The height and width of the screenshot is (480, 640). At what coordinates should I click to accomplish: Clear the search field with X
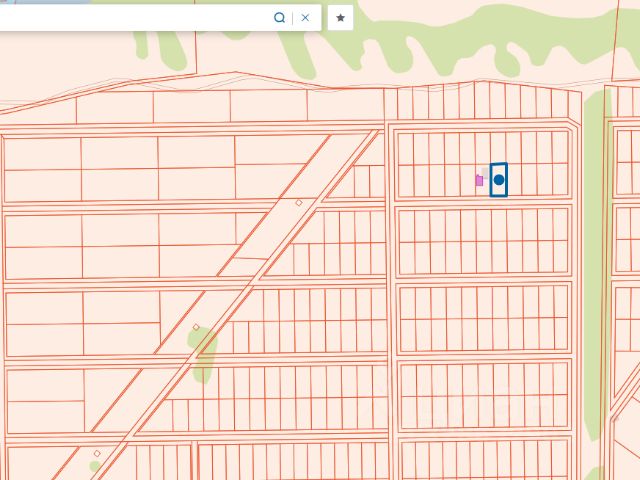click(305, 18)
